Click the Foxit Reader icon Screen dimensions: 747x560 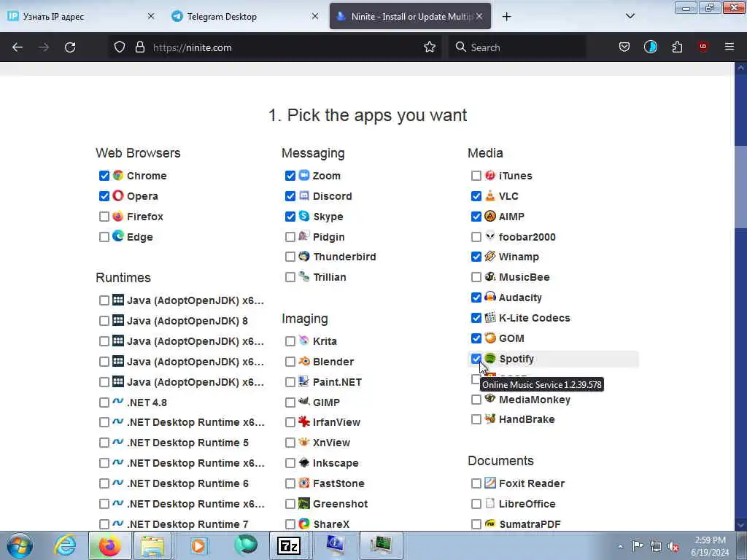click(x=489, y=483)
